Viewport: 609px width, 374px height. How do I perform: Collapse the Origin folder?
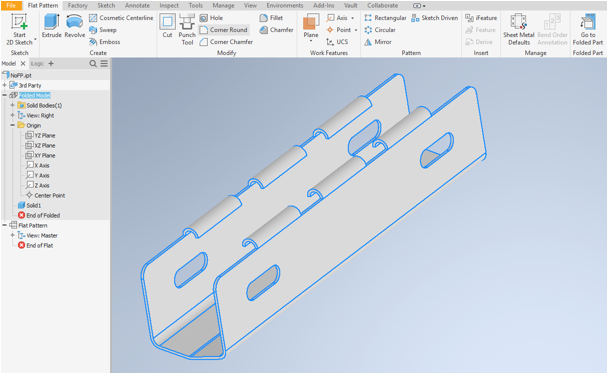(x=12, y=125)
